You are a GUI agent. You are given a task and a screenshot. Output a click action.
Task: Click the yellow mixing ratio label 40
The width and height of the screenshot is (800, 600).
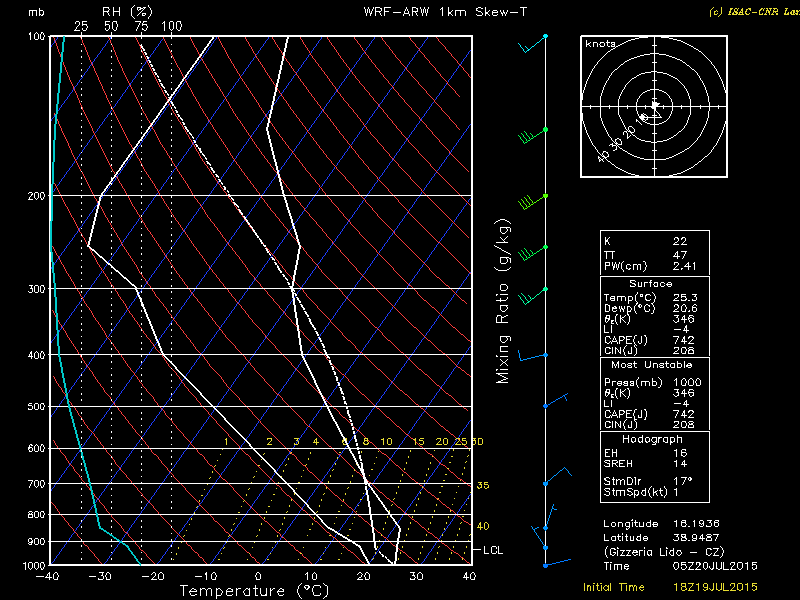(483, 526)
